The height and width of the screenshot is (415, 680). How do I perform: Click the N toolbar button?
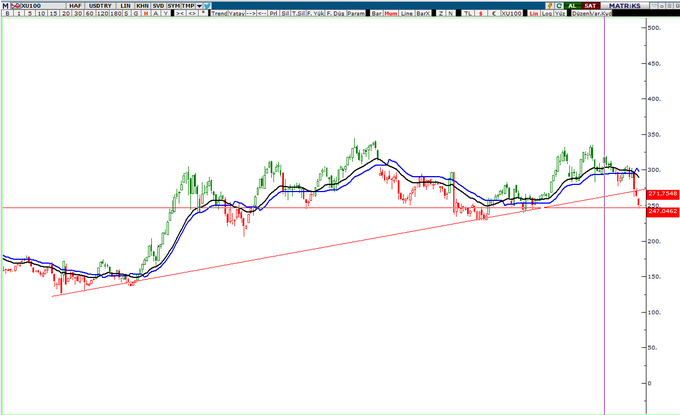[451, 13]
